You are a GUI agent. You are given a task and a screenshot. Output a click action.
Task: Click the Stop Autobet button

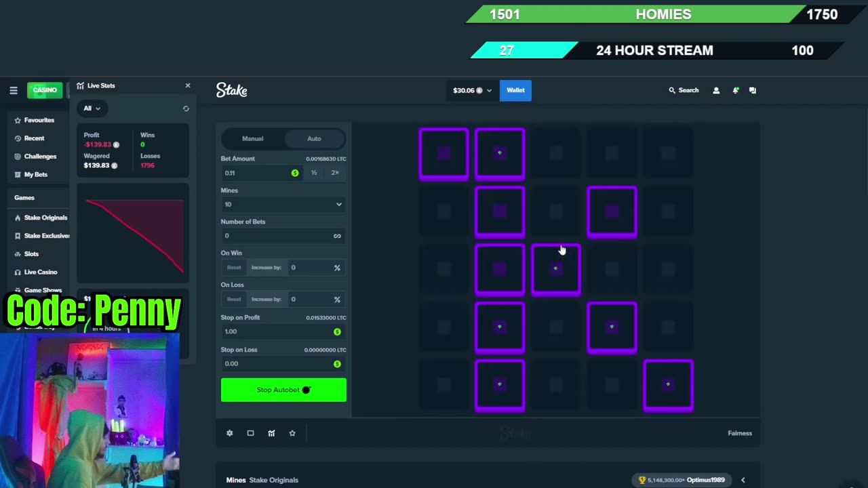pos(283,390)
